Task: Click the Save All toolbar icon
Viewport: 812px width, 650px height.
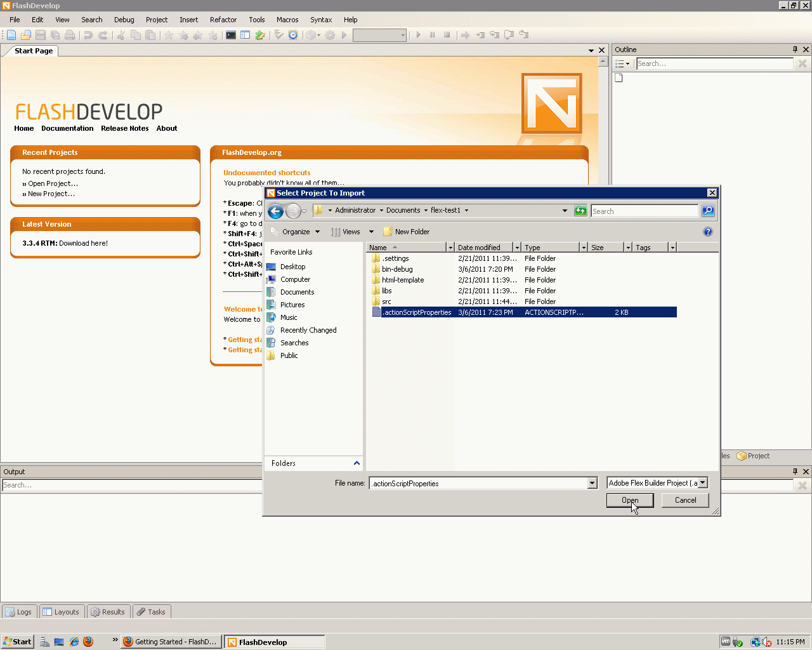Action: tap(55, 35)
